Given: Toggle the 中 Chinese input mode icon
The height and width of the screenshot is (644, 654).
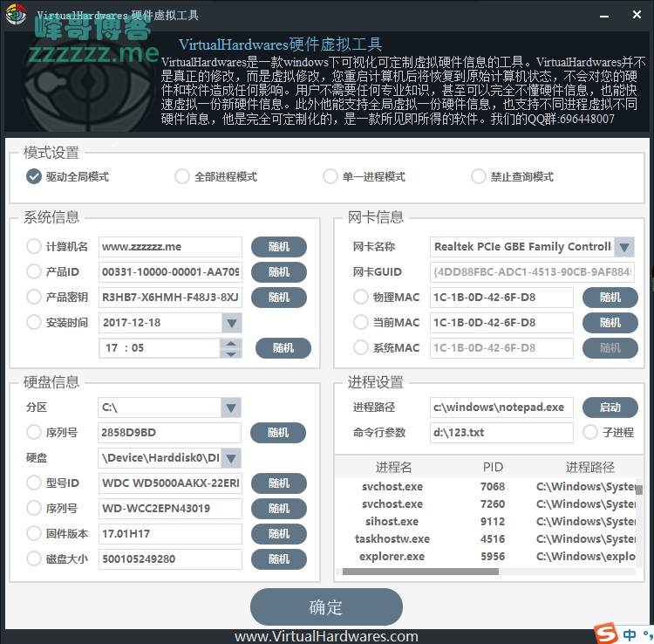Looking at the screenshot, I should pos(630,634).
